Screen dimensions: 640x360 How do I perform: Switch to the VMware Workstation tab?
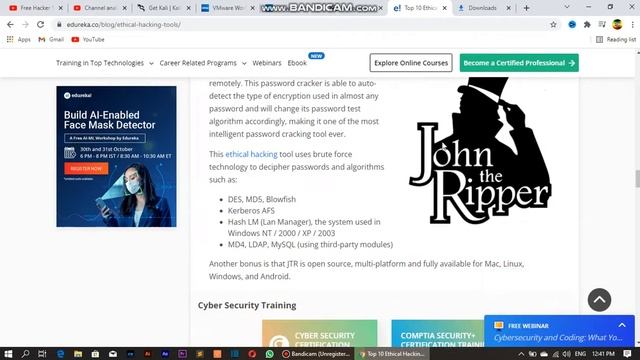[x=227, y=8]
